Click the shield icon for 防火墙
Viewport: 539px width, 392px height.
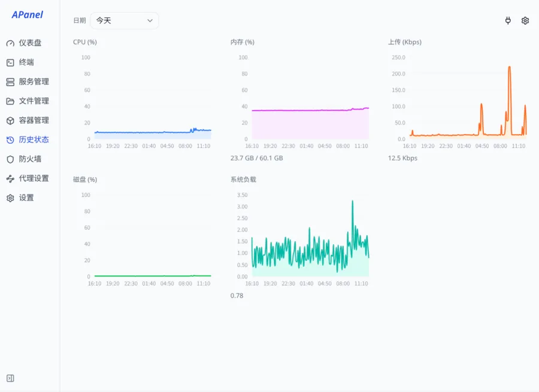coord(10,159)
